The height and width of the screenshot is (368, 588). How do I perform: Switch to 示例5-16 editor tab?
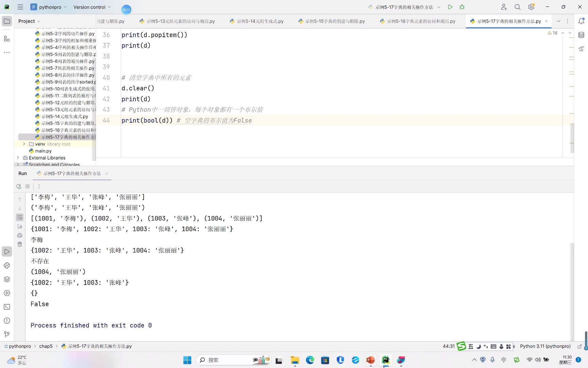click(x=421, y=21)
